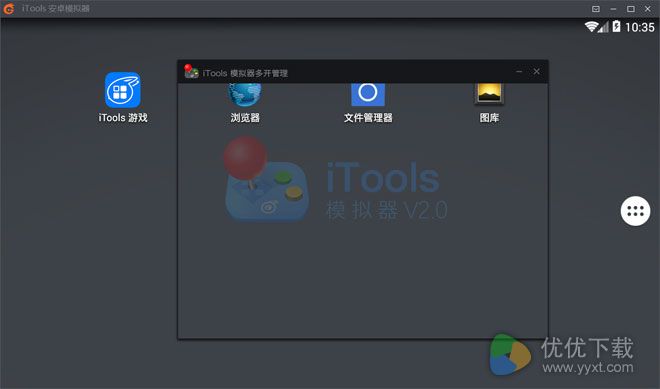Click the mobile signal strength icon

click(x=604, y=27)
